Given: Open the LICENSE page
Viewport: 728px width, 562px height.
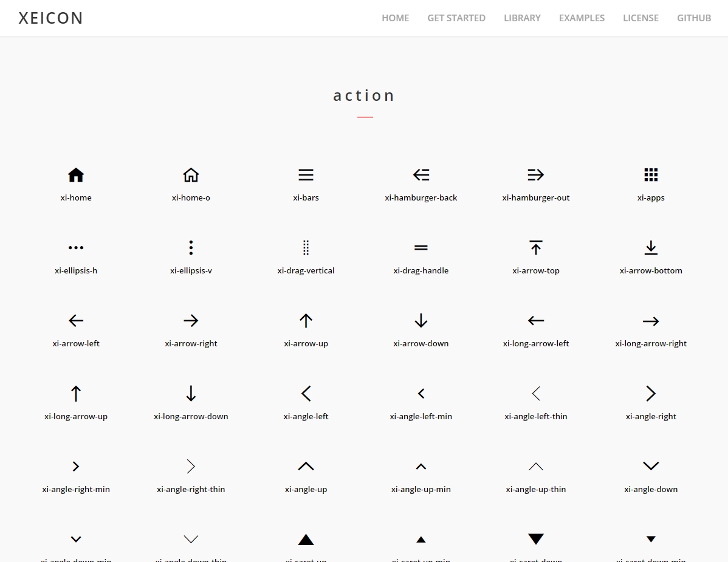Looking at the screenshot, I should 640,18.
